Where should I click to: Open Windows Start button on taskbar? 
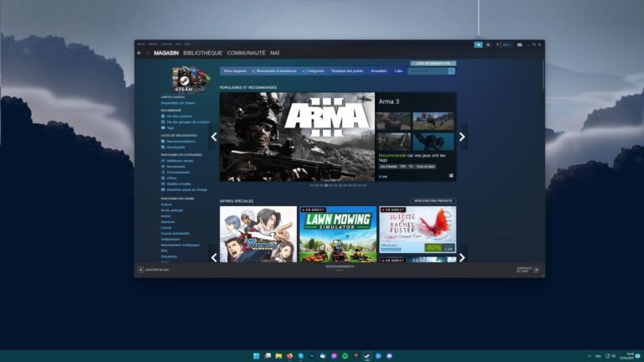pyautogui.click(x=256, y=355)
